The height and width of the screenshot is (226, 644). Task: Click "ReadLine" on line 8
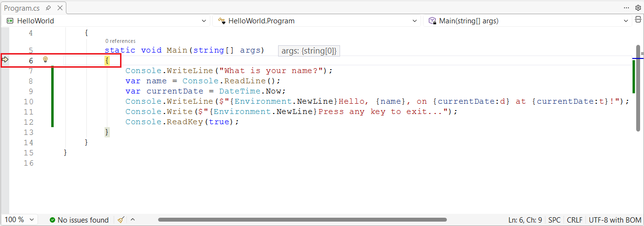(245, 81)
